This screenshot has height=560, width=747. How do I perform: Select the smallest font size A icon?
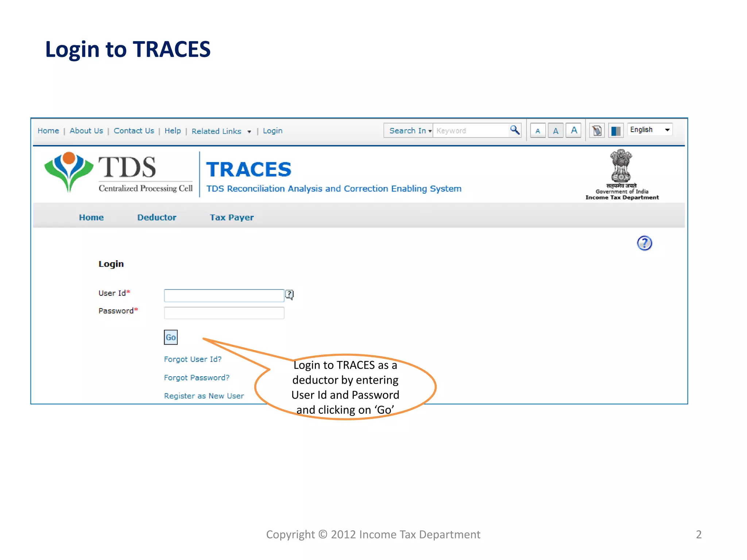[538, 131]
